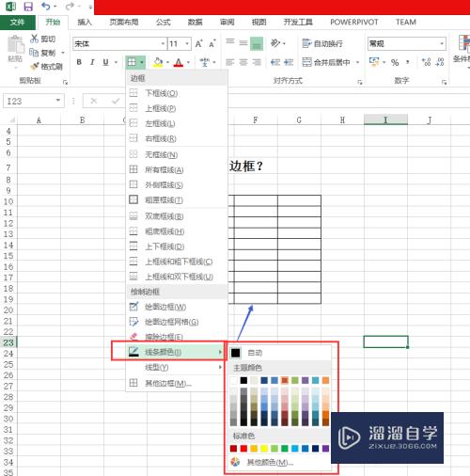Switch to the 插入 Insert tab
This screenshot has width=470, height=476.
[x=85, y=22]
